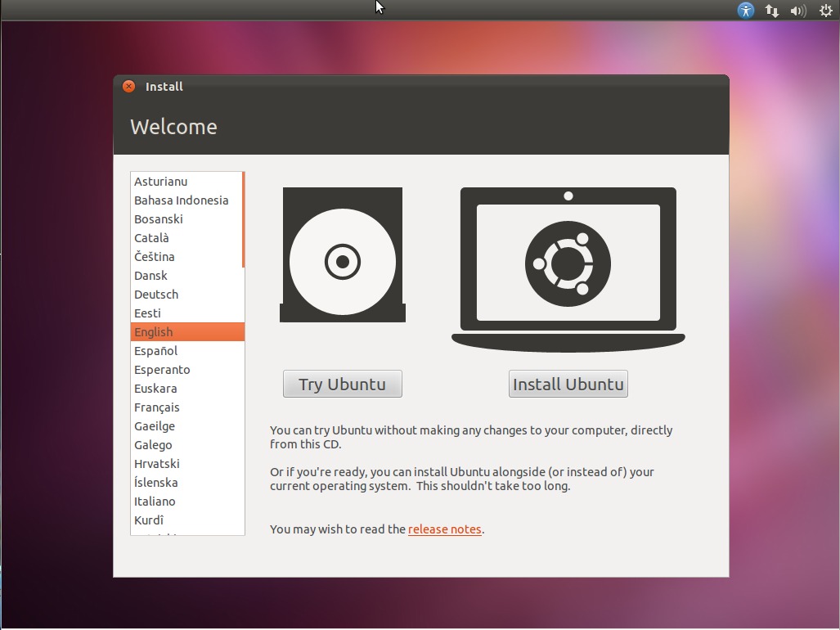The height and width of the screenshot is (630, 840).
Task: Select Eesti language
Action: click(x=186, y=313)
